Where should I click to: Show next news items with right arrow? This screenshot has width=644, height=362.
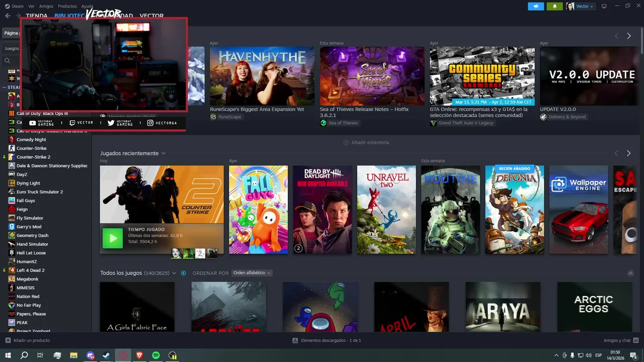point(629,36)
